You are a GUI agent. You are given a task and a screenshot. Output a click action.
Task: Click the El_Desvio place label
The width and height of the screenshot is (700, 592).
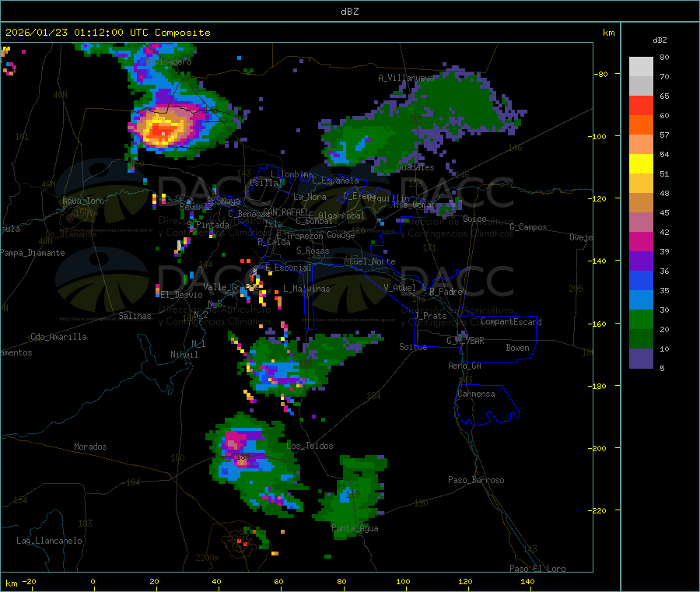[181, 295]
